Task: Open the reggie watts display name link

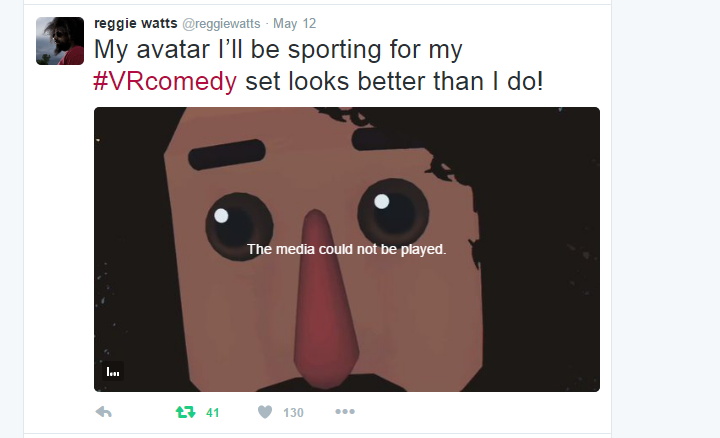Action: click(x=135, y=23)
